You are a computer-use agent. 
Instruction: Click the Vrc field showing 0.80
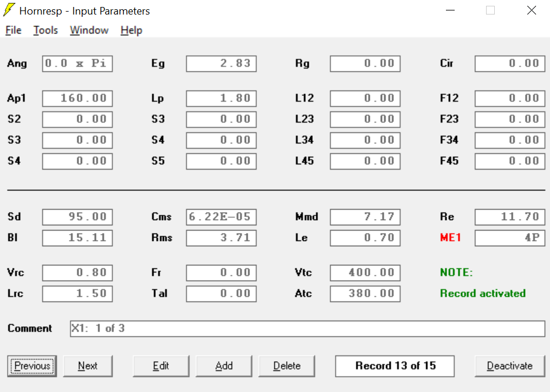click(77, 273)
